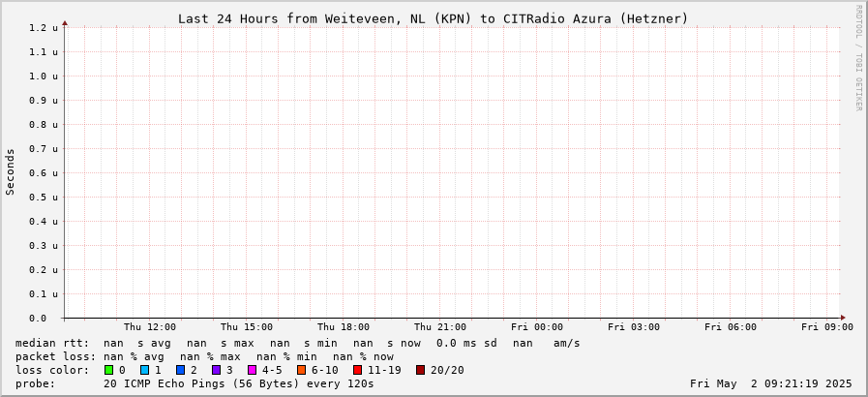The width and height of the screenshot is (868, 397).
Task: Click the 'Fri 06:00' time label
Action: (731, 327)
